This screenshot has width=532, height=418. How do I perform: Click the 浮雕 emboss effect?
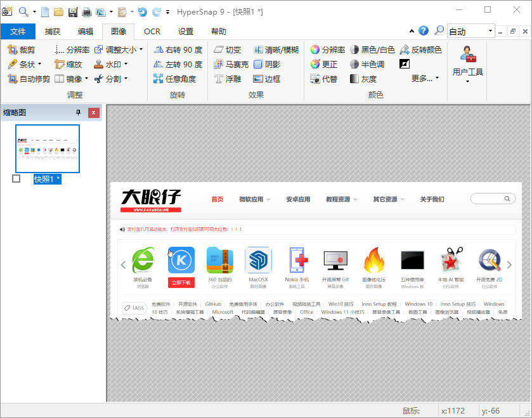point(228,79)
